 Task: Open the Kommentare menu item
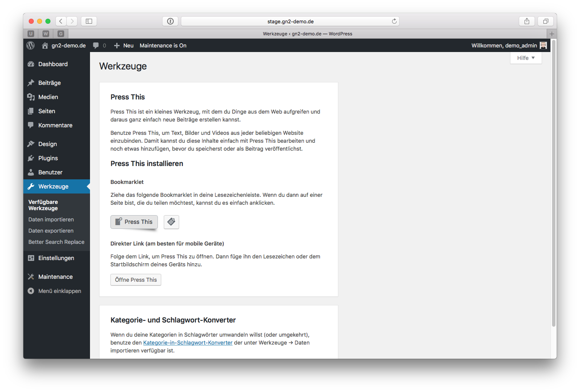(x=57, y=125)
